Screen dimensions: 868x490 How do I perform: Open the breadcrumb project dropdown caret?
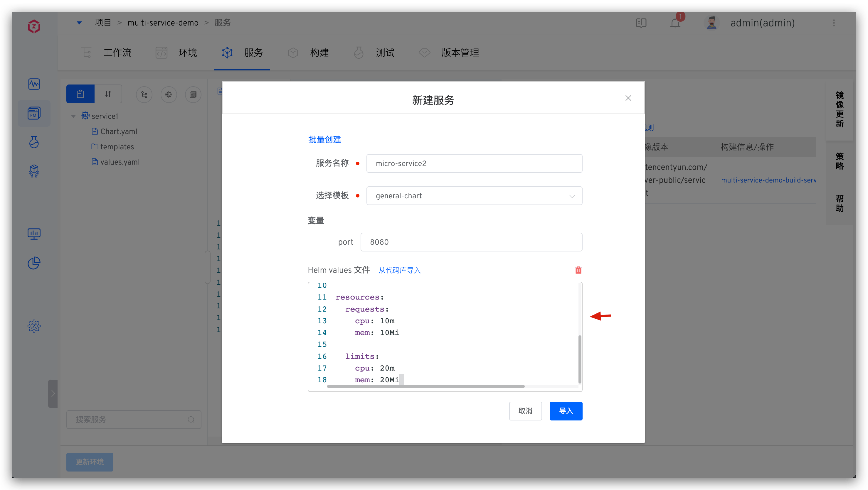(x=79, y=23)
